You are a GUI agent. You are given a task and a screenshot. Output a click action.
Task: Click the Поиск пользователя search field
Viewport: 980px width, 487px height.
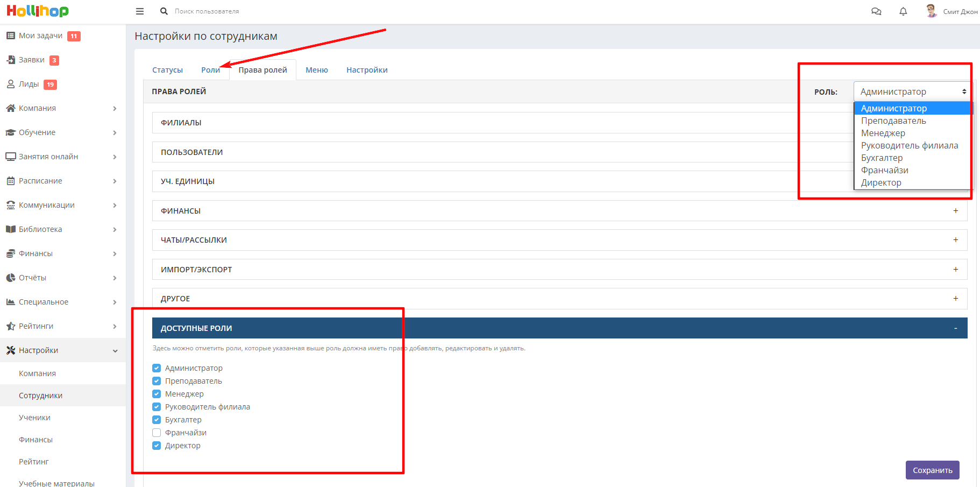point(207,11)
